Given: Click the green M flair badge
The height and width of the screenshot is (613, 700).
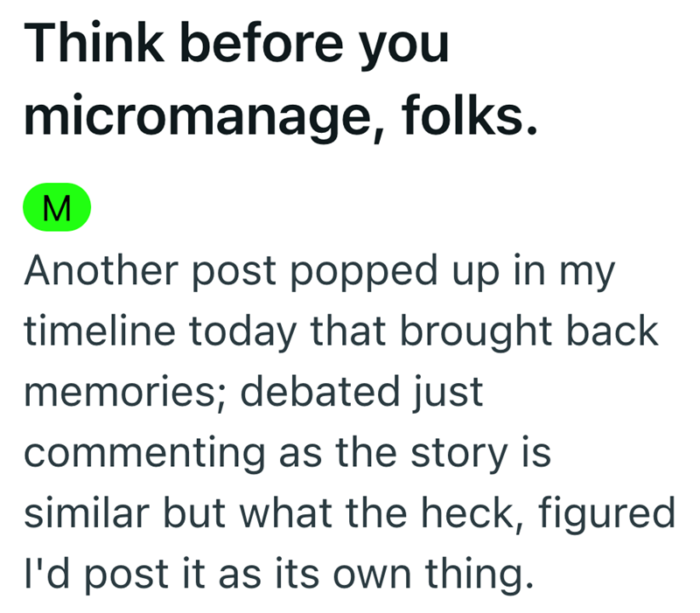Looking at the screenshot, I should [59, 211].
